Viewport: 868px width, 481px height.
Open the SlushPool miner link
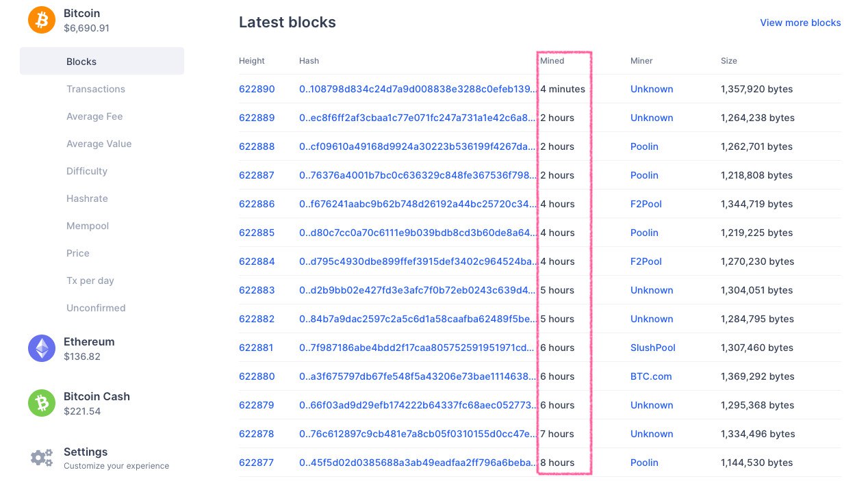pyautogui.click(x=653, y=348)
